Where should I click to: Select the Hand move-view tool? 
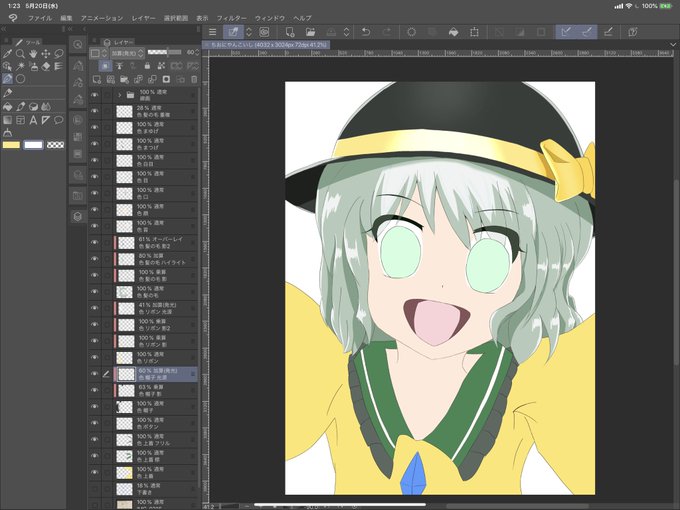tap(33, 54)
